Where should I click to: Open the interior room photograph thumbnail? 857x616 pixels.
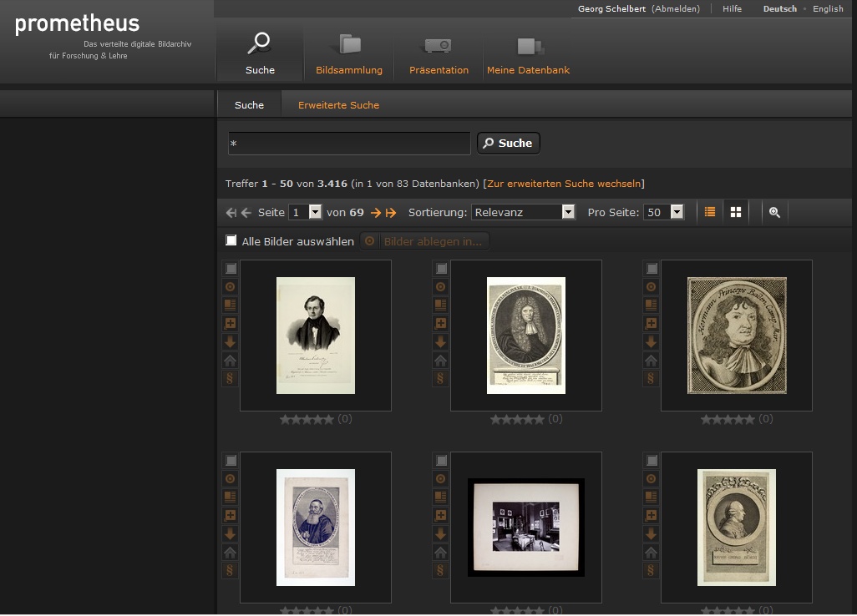(x=525, y=528)
